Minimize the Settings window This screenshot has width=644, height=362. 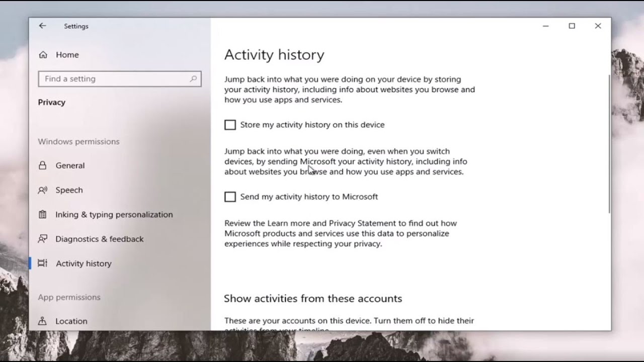(x=545, y=26)
